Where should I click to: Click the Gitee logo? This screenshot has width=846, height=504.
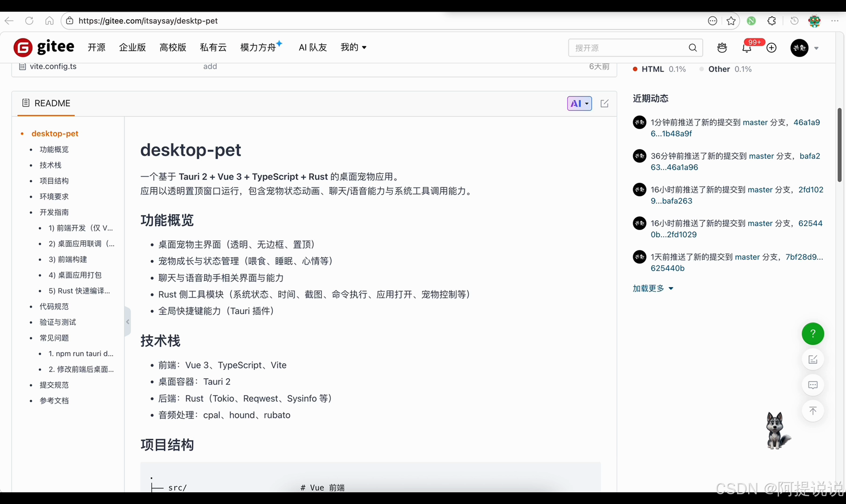click(44, 47)
